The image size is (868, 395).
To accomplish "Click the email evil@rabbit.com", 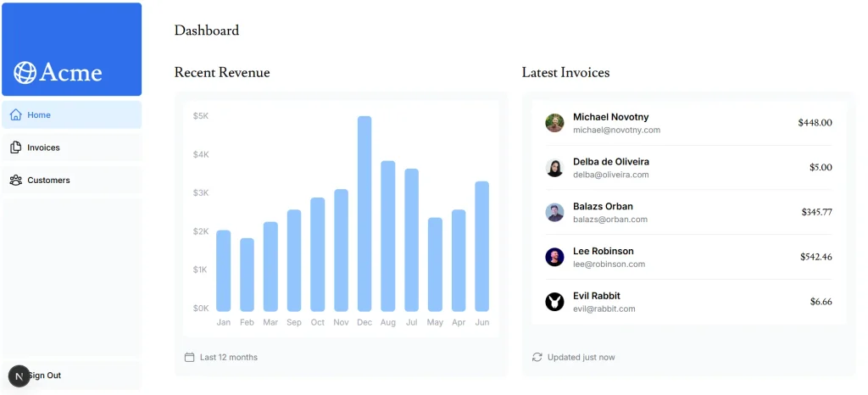I will [604, 309].
